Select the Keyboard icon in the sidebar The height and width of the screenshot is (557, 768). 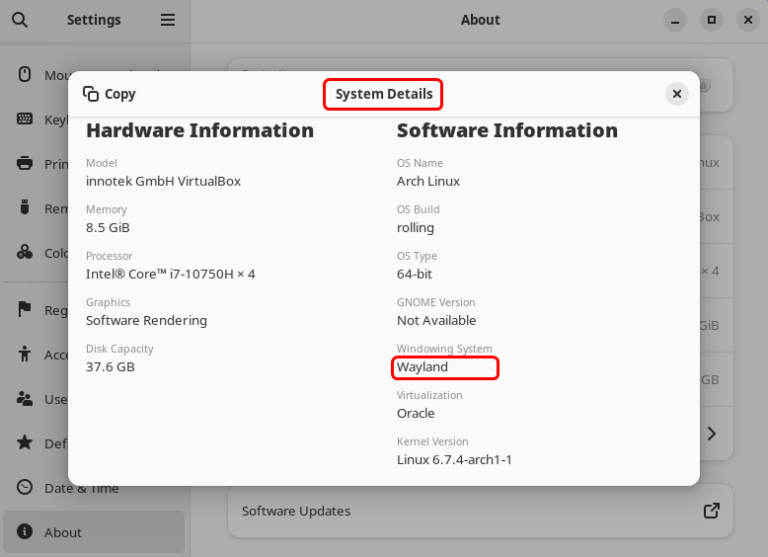coord(24,119)
